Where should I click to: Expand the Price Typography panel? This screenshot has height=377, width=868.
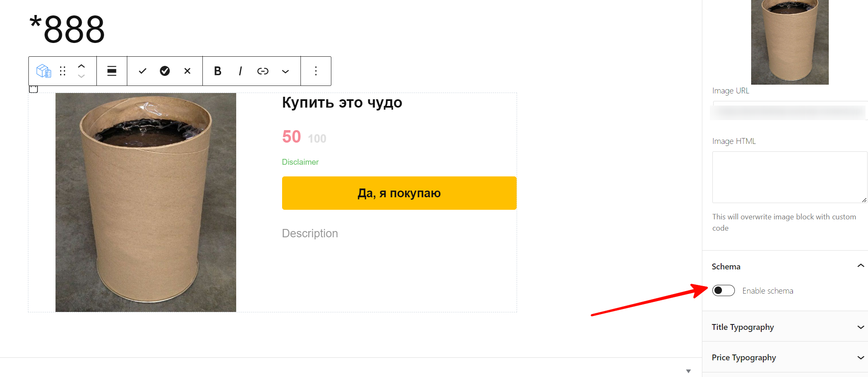[x=860, y=357]
